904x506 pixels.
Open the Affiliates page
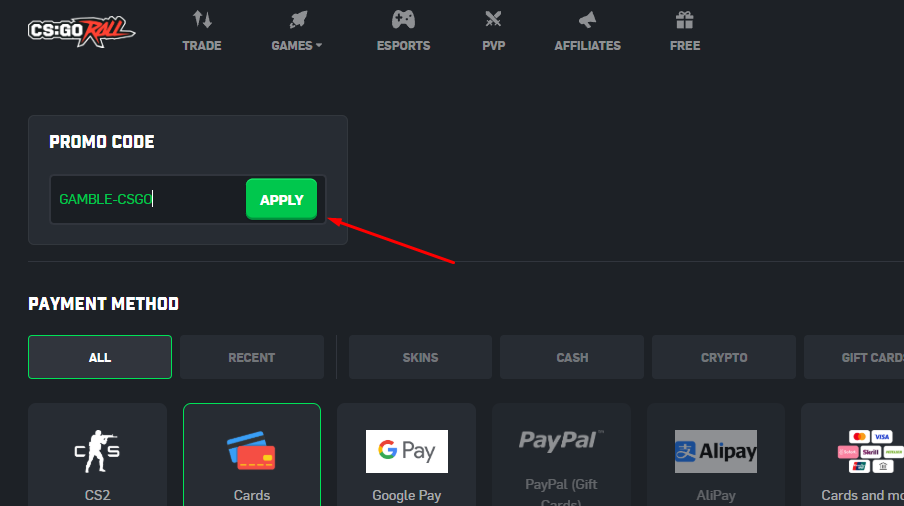tap(587, 46)
